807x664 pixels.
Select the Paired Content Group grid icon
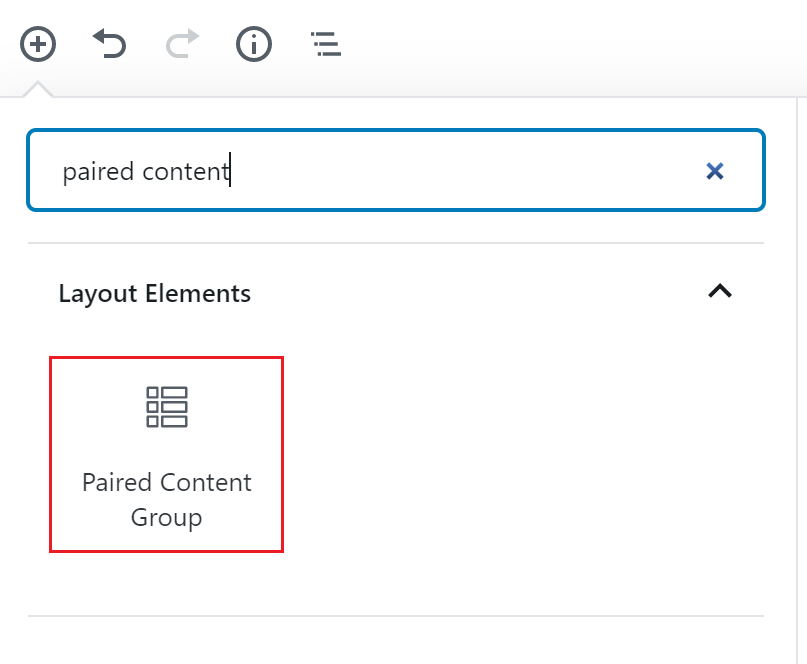(x=167, y=407)
